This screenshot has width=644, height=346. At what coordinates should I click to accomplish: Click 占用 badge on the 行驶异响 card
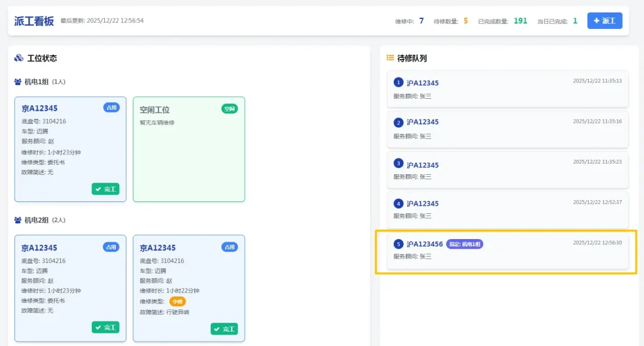[230, 247]
